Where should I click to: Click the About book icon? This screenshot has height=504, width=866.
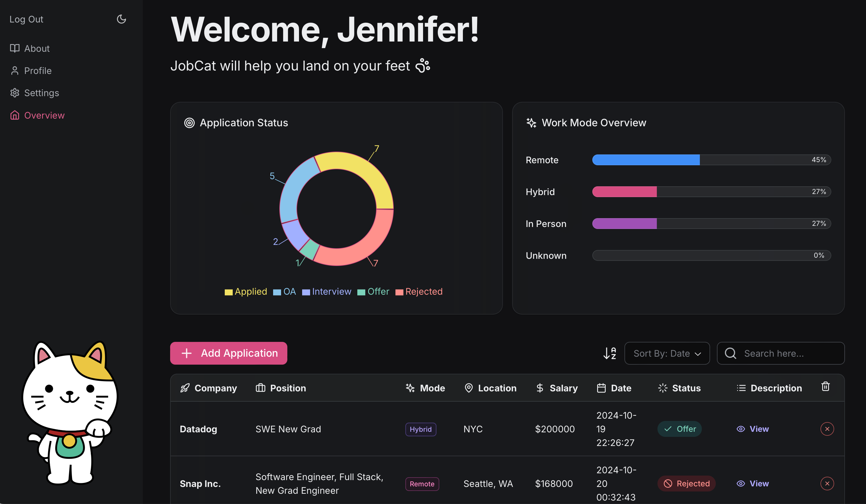pos(15,48)
